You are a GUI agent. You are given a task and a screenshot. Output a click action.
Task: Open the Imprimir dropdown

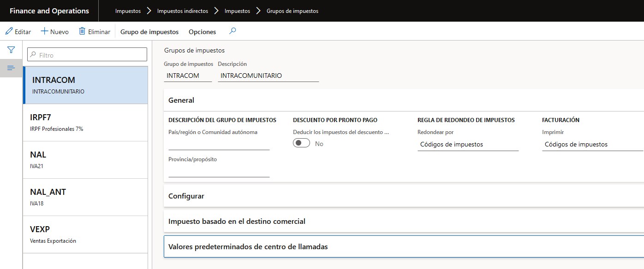coord(592,145)
